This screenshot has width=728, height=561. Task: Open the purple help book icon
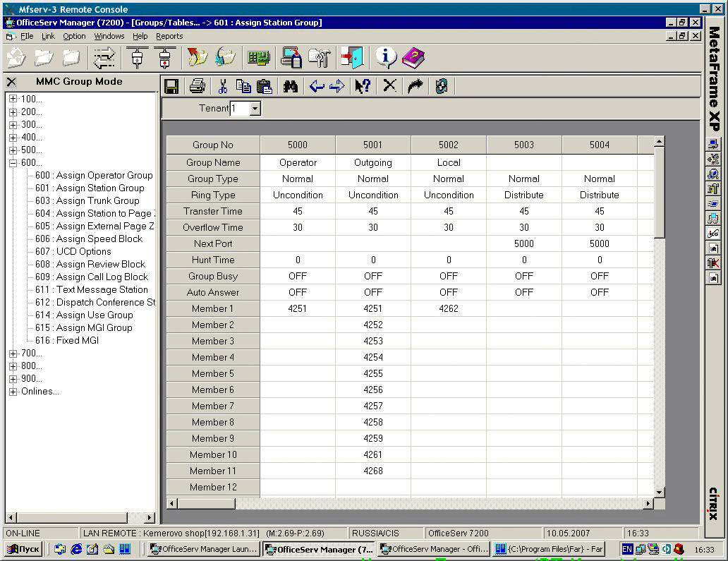[413, 58]
